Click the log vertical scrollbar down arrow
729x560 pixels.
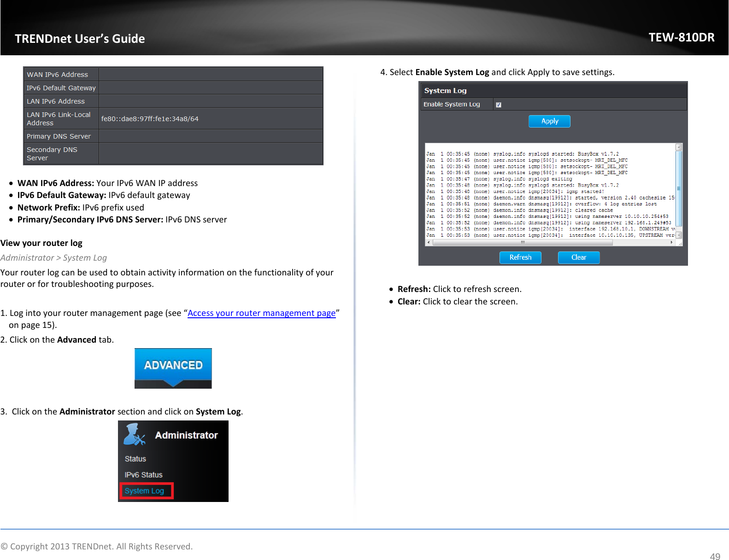pyautogui.click(x=678, y=235)
